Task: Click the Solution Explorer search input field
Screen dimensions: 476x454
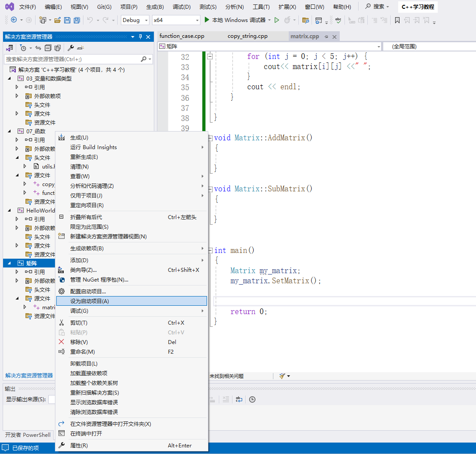Action: tap(72, 59)
